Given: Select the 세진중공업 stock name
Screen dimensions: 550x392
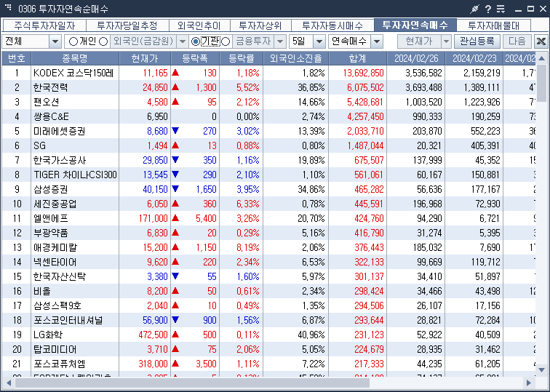Looking at the screenshot, I should pyautogui.click(x=55, y=204).
